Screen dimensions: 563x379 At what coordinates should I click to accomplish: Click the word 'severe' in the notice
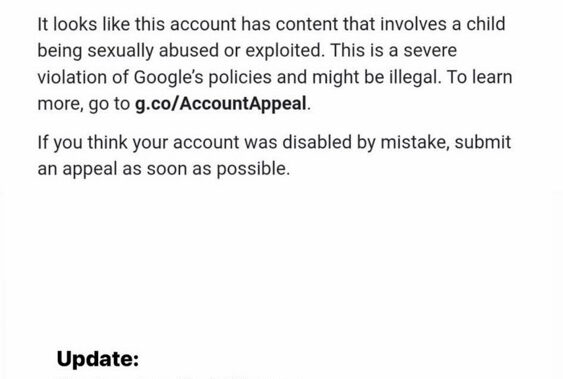(430, 51)
